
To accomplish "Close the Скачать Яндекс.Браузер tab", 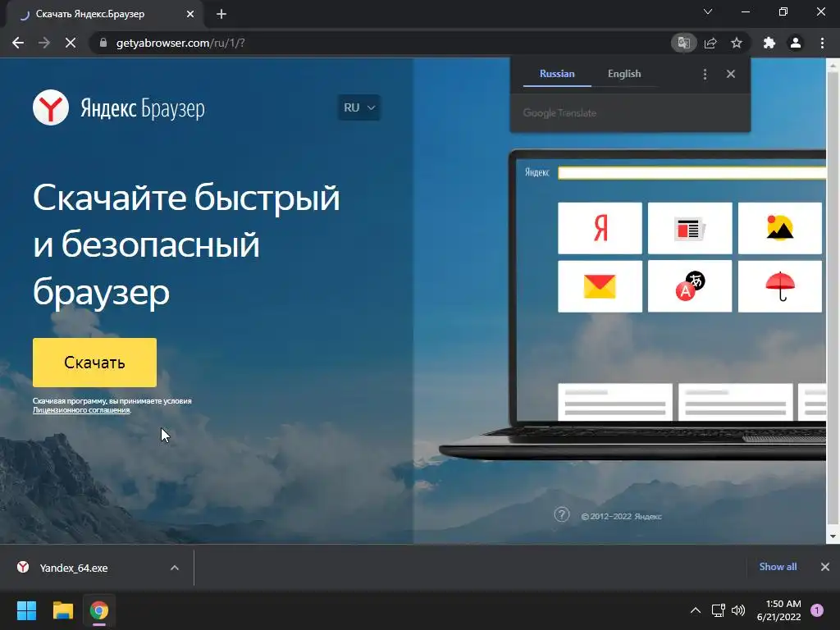I will [x=190, y=14].
